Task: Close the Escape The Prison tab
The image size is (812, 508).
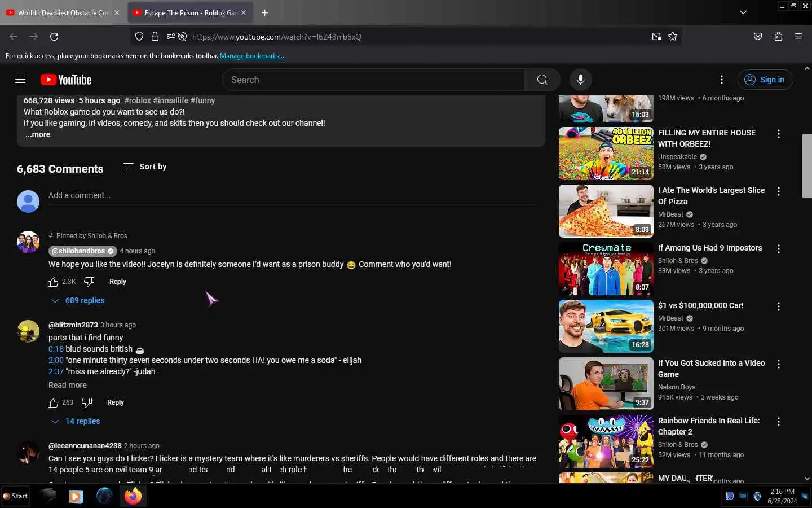Action: click(x=244, y=12)
